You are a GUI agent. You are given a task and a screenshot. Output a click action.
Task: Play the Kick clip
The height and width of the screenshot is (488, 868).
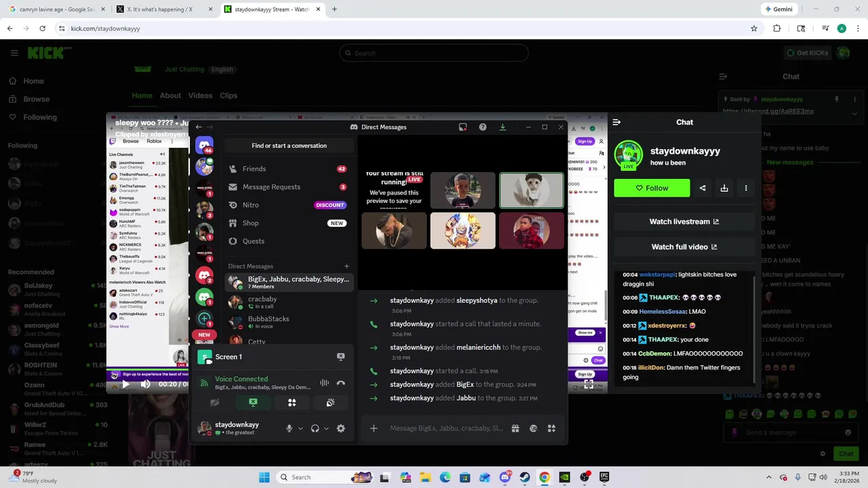pyautogui.click(x=125, y=384)
